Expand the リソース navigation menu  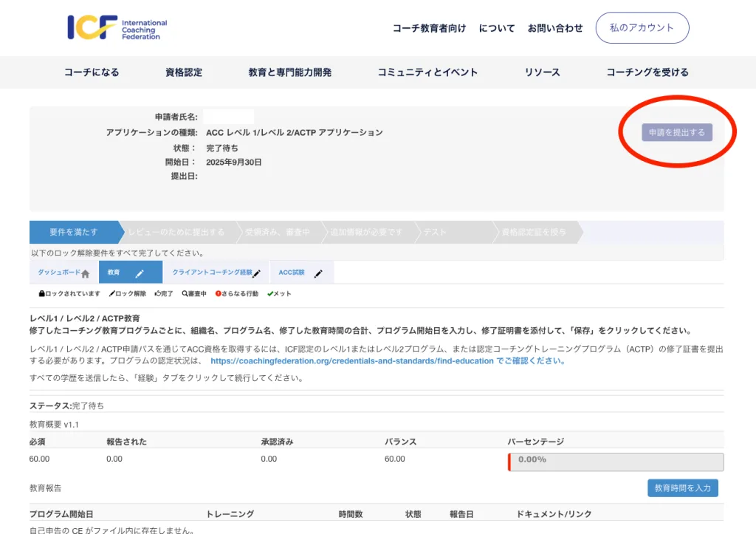click(x=543, y=72)
